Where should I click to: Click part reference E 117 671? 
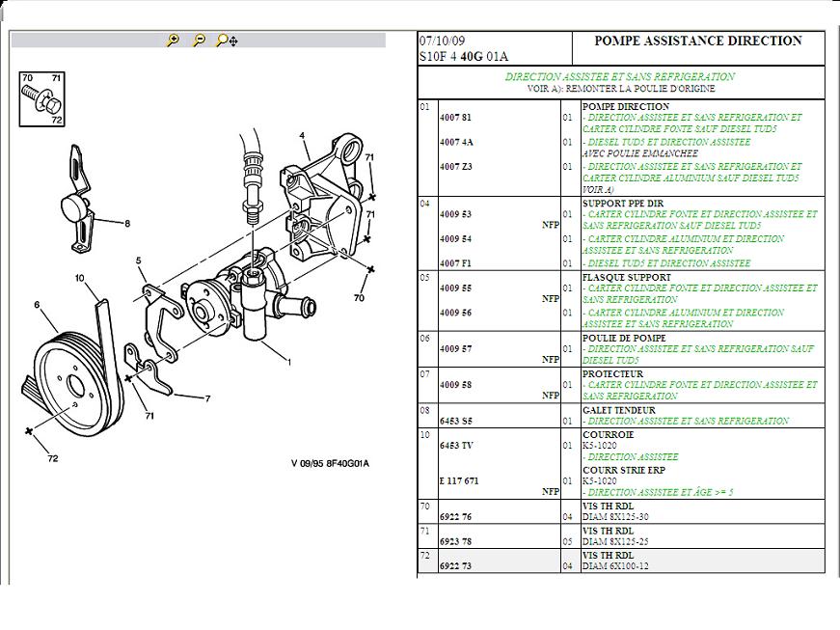point(459,480)
